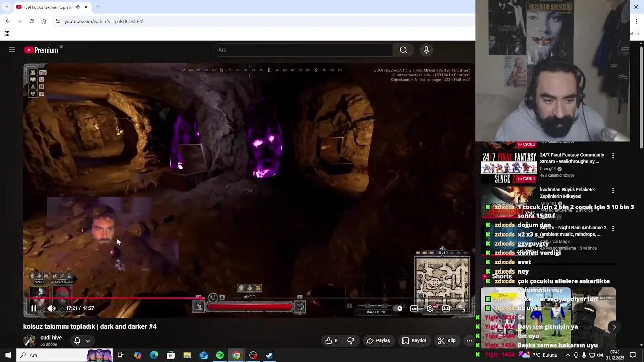The width and height of the screenshot is (644, 362).
Task: Click the video title kolsuz takımını topladık
Action: point(90,326)
